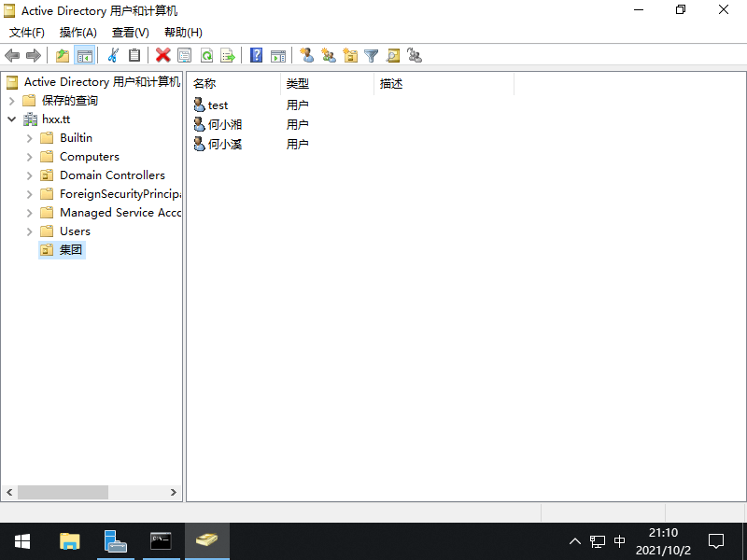Open Server Manager from taskbar
Image resolution: width=747 pixels, height=560 pixels.
115,541
